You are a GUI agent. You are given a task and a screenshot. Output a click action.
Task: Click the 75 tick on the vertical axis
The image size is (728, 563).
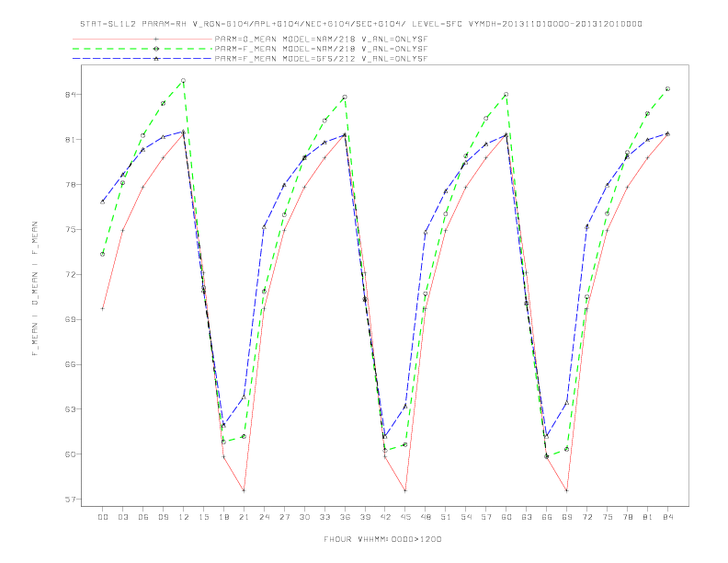pyautogui.click(x=71, y=229)
